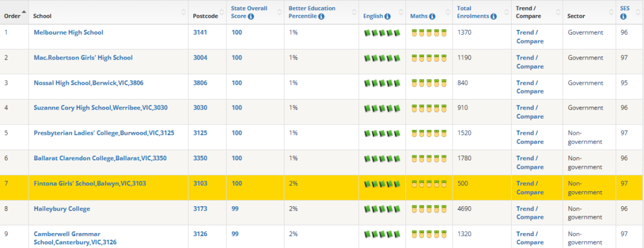Click enrolment value 500 in highlighted row
The width and height of the screenshot is (644, 248).
(x=463, y=184)
